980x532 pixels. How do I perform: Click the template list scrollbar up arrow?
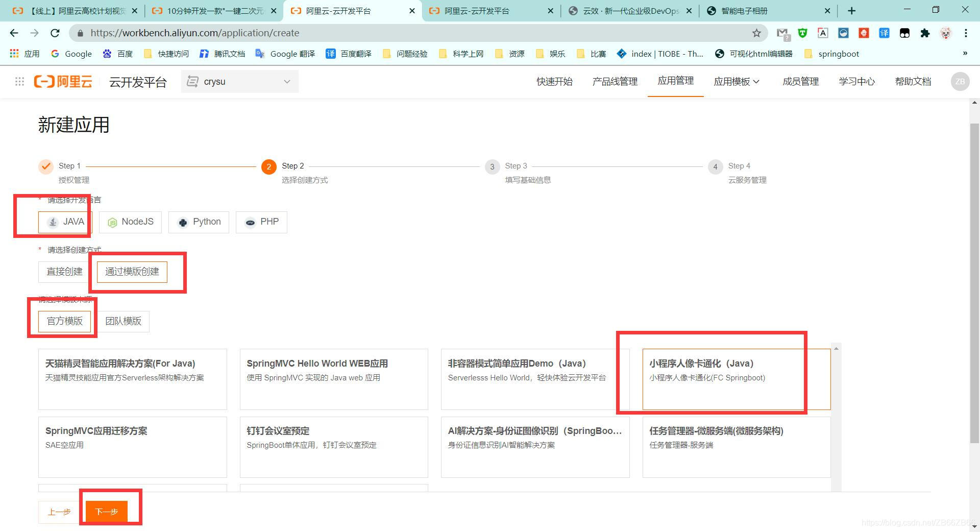pyautogui.click(x=836, y=348)
